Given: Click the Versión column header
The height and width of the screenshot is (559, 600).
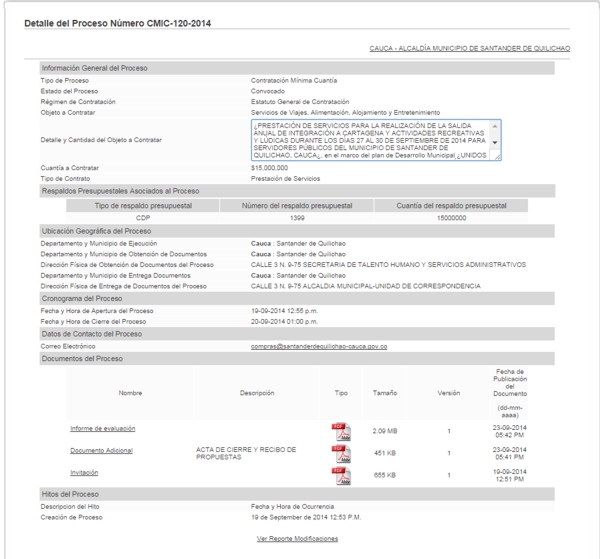Looking at the screenshot, I should pos(449,393).
